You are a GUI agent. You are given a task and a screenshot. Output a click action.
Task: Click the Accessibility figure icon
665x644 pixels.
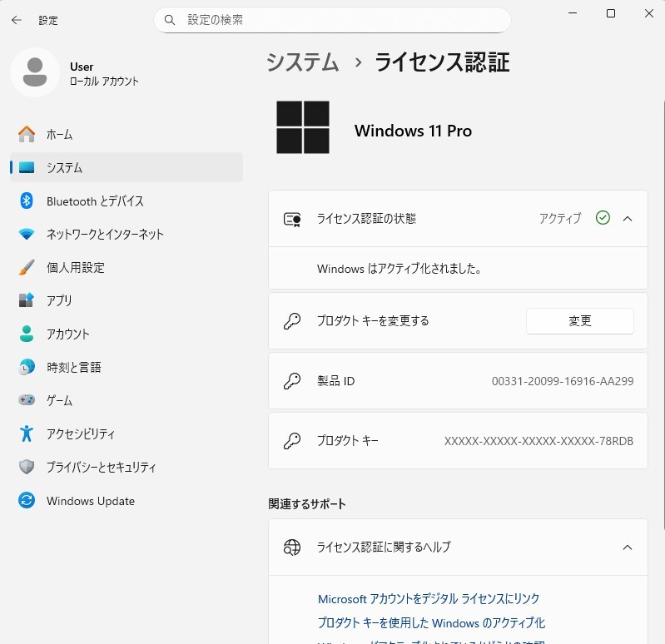coord(27,433)
